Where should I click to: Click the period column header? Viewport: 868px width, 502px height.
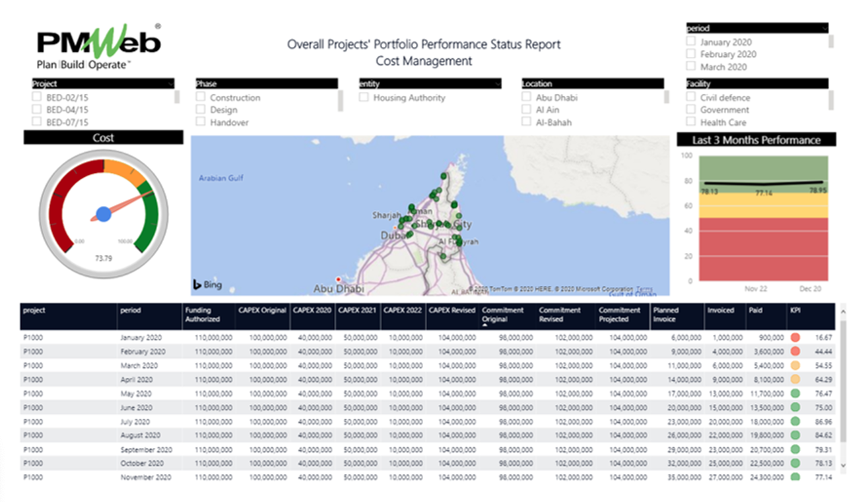coord(131,310)
